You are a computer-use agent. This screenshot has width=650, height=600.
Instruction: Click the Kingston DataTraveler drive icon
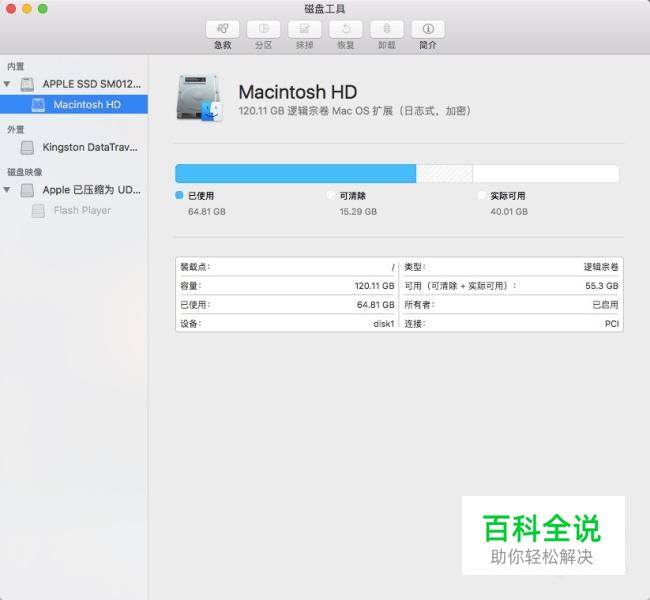27,148
